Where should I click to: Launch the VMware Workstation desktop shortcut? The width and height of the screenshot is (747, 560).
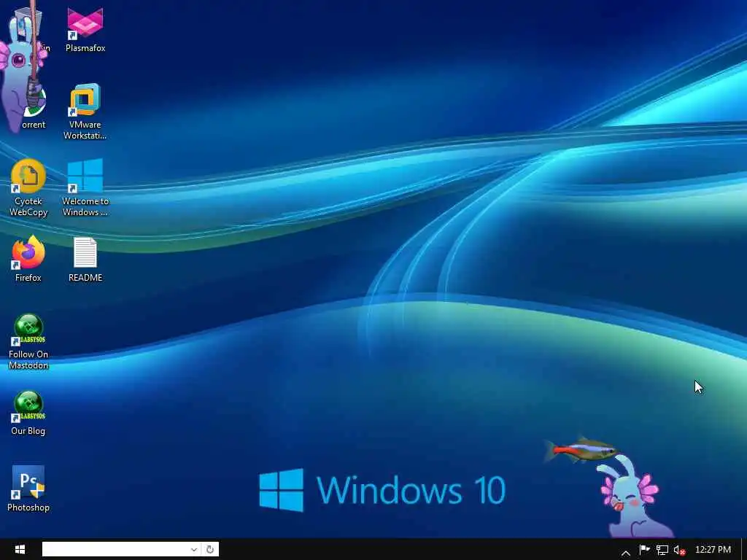(85, 112)
